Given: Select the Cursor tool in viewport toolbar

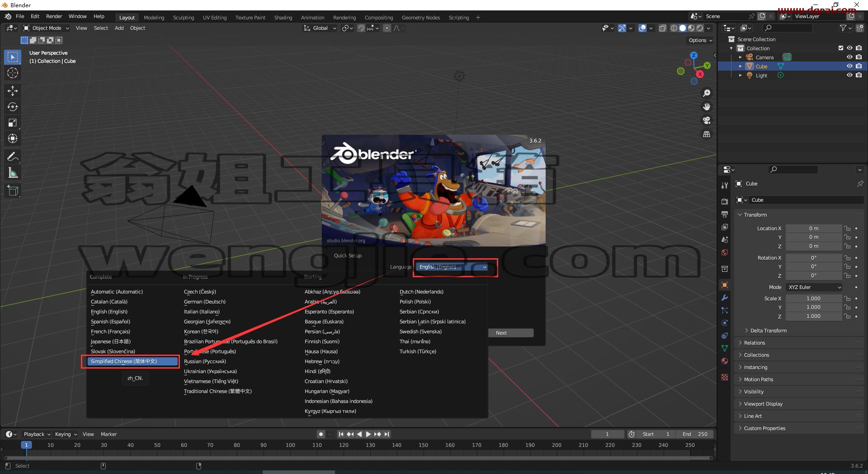Looking at the screenshot, I should pyautogui.click(x=13, y=73).
